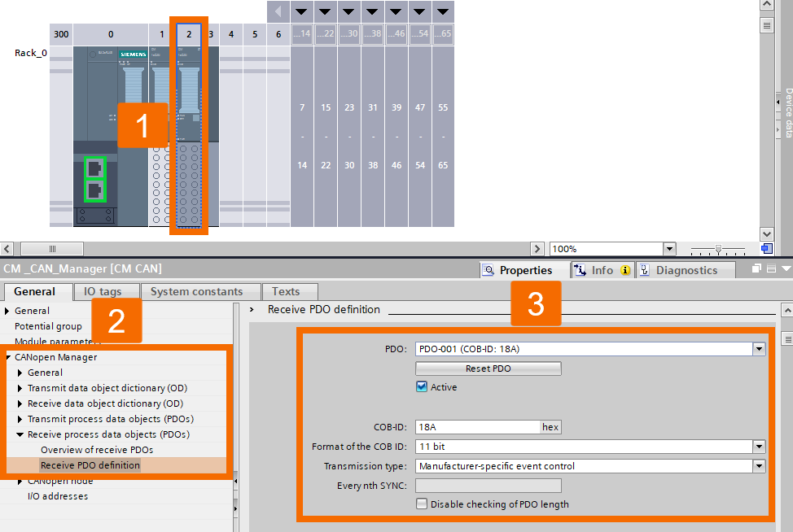The height and width of the screenshot is (532, 793).
Task: Click empty slot header 4
Action: [231, 34]
